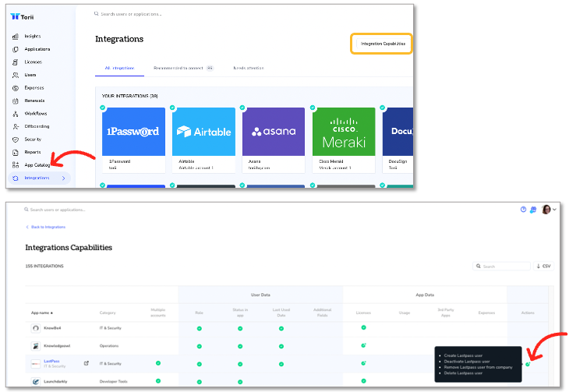Screen dimensions: 569x392
Task: Open the Cisco Meraki integration card
Action: click(344, 139)
